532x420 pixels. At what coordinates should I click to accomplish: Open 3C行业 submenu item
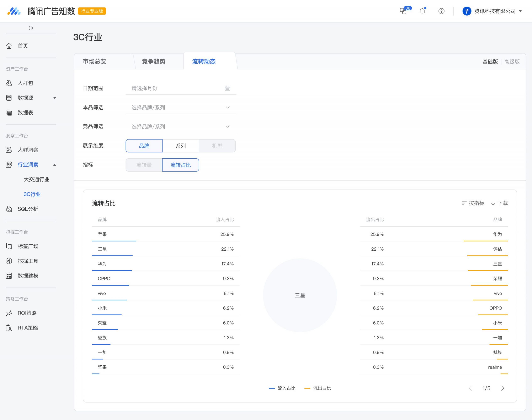(32, 194)
